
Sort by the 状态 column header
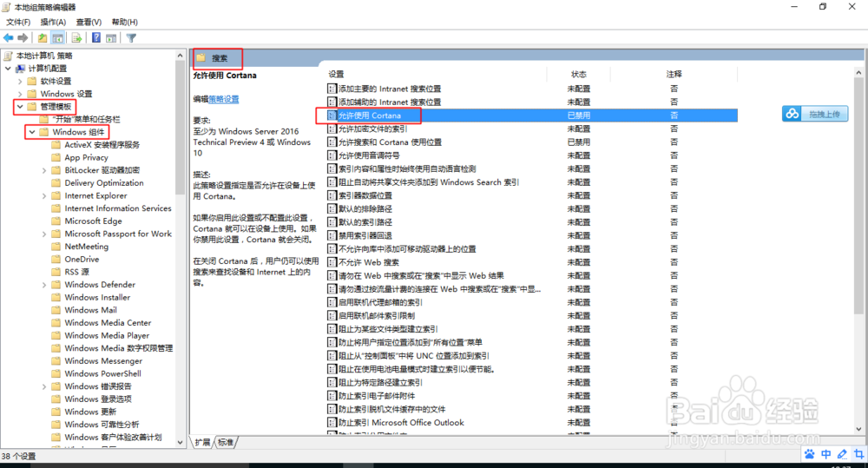[578, 74]
